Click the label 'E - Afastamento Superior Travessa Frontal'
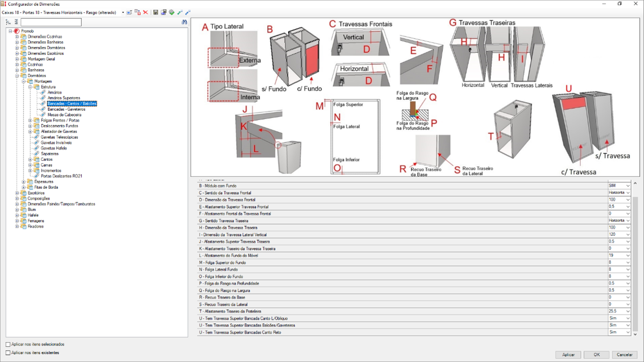Image resolution: width=644 pixels, height=362 pixels. pyautogui.click(x=234, y=207)
